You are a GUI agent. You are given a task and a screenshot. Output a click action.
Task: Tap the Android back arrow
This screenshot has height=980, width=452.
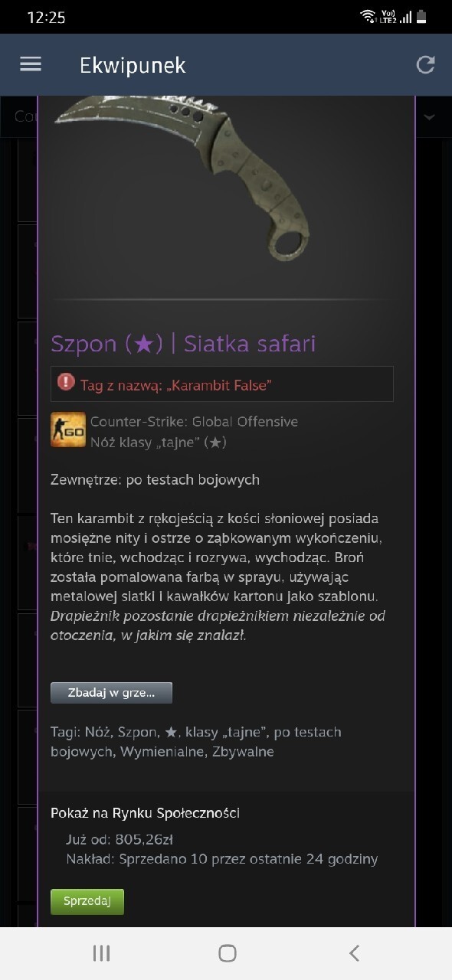point(354,953)
